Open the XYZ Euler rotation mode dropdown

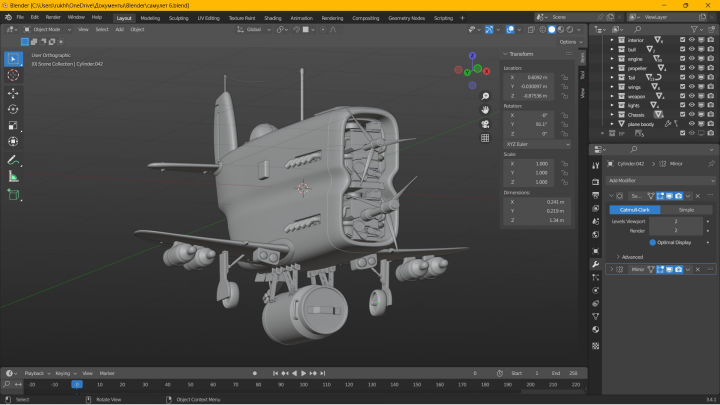(x=537, y=144)
